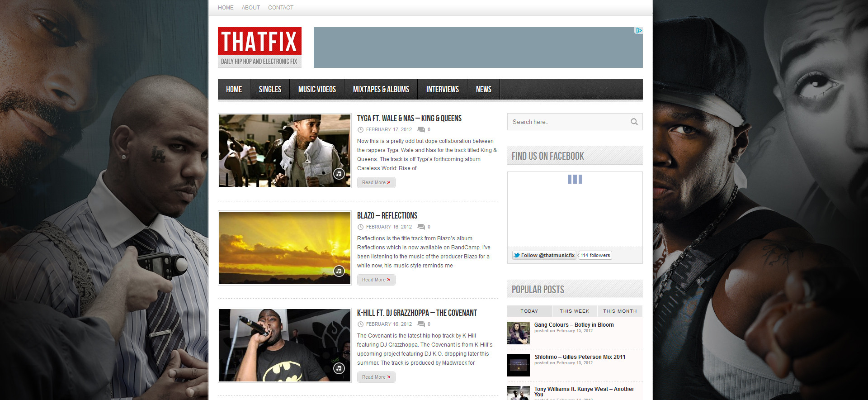868x400 pixels.
Task: Open the K-Hill performer thumbnail image
Action: click(x=285, y=345)
